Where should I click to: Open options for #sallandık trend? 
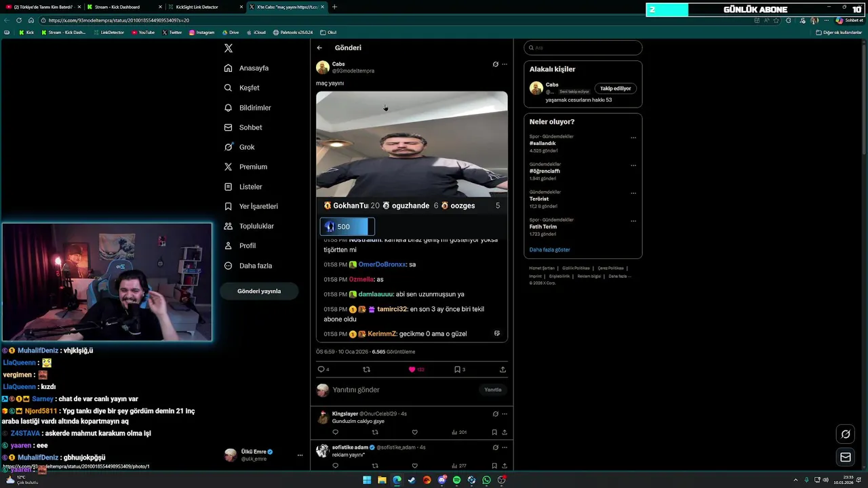pos(633,138)
